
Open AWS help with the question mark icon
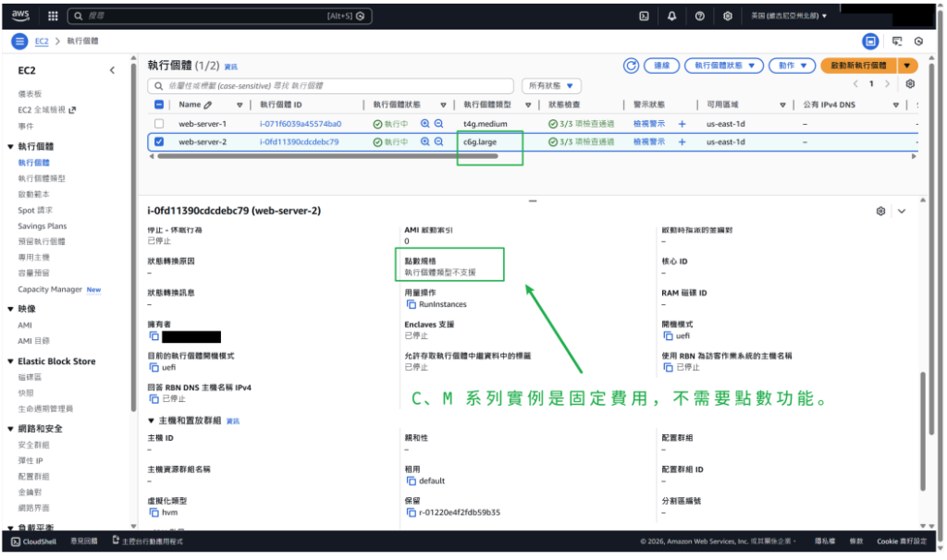point(699,13)
